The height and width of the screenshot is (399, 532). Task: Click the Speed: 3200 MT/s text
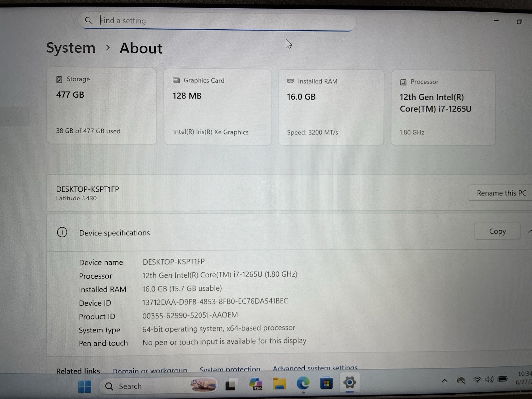[x=313, y=132]
